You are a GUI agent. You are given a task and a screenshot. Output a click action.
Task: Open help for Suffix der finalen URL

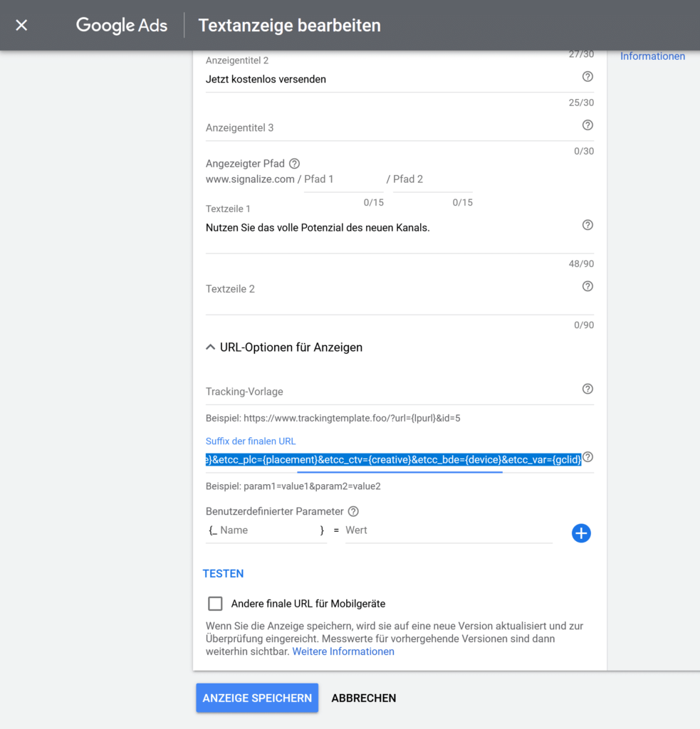588,457
